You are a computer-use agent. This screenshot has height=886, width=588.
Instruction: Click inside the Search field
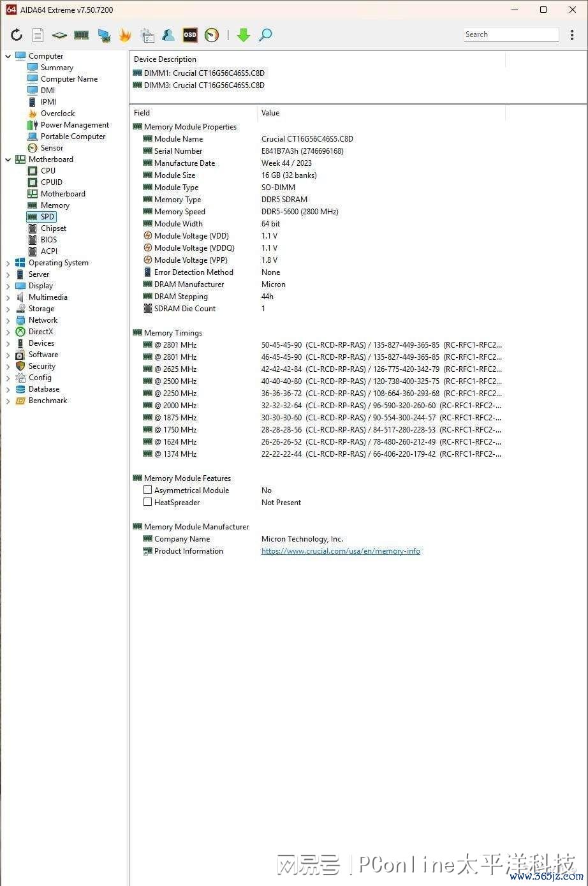(x=511, y=34)
